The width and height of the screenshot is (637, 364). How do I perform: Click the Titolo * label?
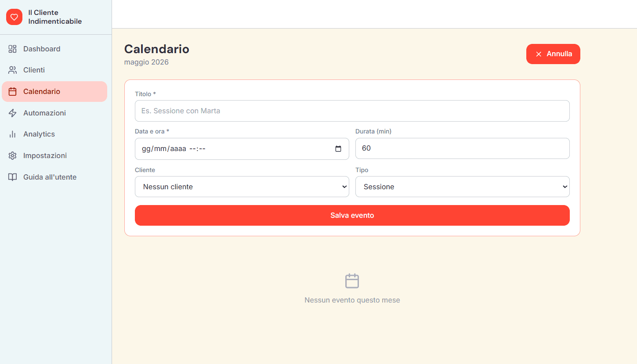(145, 94)
